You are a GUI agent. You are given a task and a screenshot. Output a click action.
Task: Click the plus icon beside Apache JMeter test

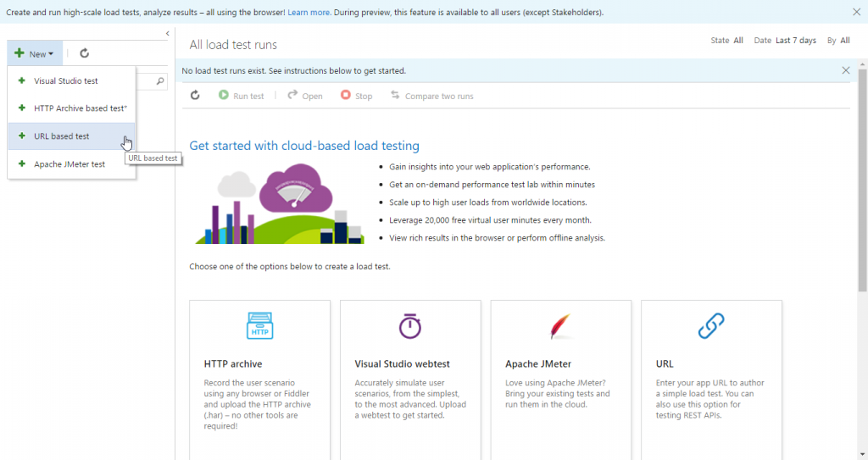click(21, 163)
